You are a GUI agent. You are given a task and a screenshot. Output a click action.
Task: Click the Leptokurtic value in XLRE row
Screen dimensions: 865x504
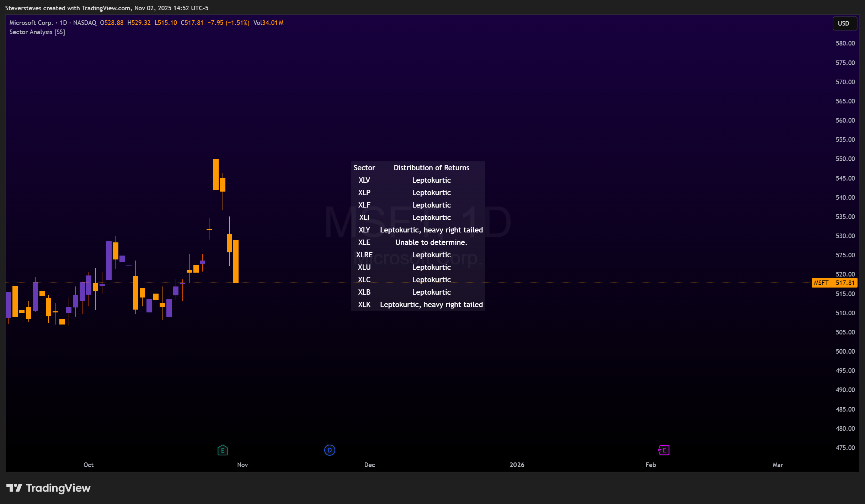coord(431,255)
